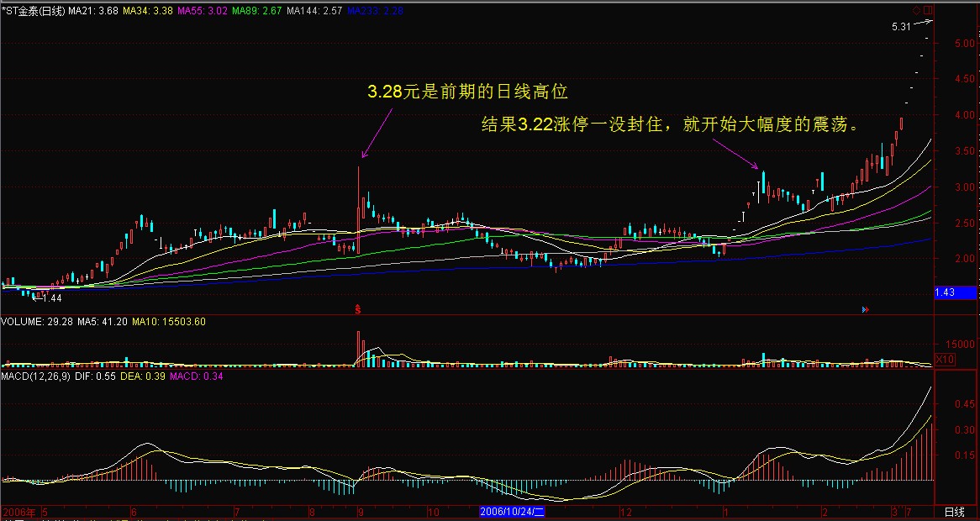Image resolution: width=980 pixels, height=521 pixels.
Task: Open the 日线 period selector
Action: tap(954, 512)
